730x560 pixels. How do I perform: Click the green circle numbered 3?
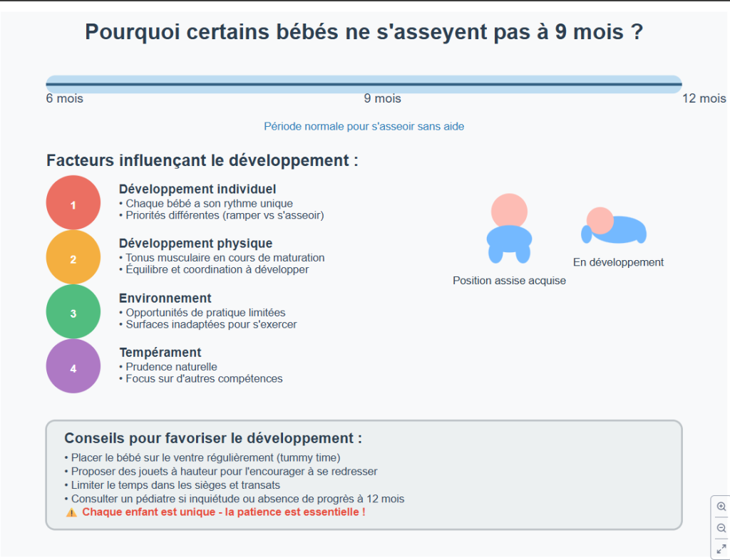point(73,312)
